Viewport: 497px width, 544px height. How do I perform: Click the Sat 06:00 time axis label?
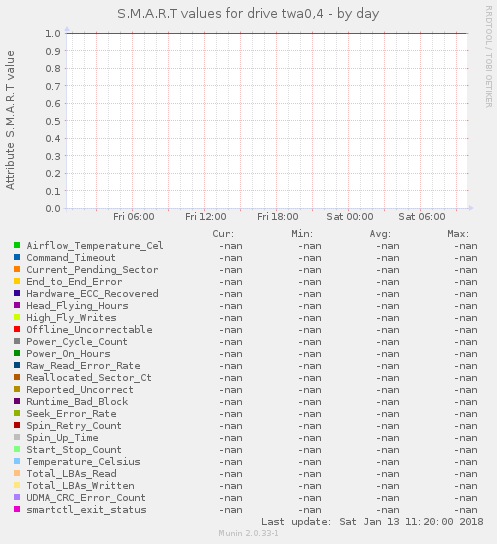click(x=422, y=216)
